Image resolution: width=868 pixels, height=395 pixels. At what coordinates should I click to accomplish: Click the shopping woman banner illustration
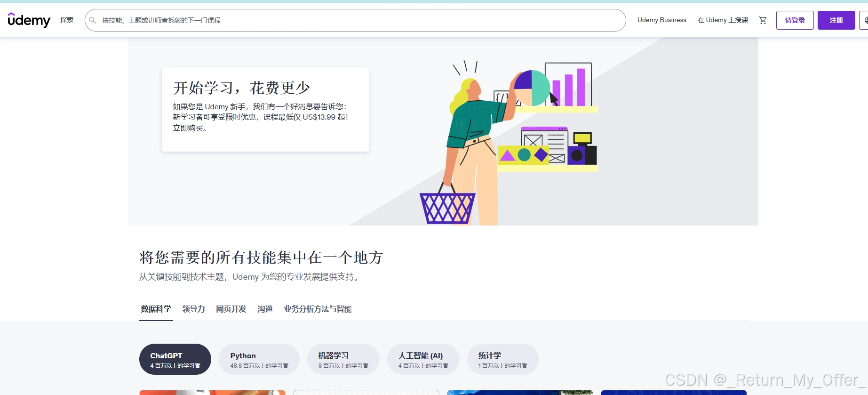(x=509, y=142)
